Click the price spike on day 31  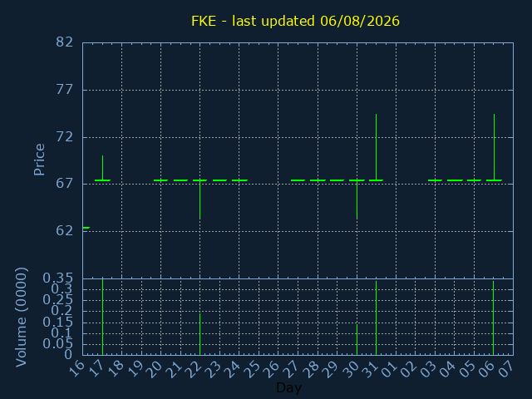pos(376,147)
